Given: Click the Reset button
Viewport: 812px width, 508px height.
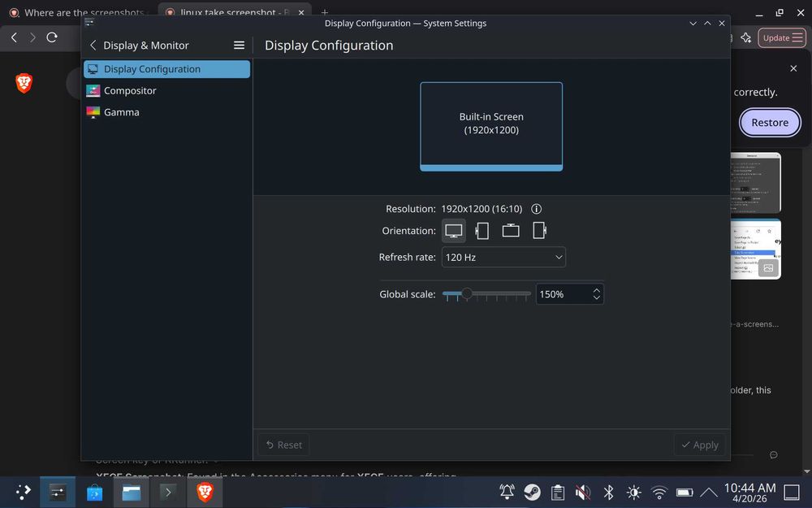Looking at the screenshot, I should (x=283, y=445).
